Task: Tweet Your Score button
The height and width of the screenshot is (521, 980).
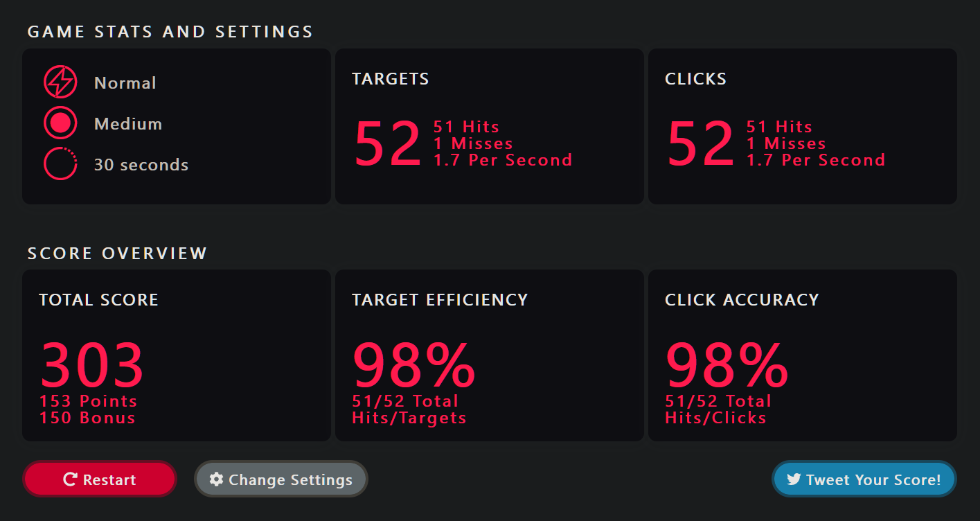Action: (x=864, y=479)
